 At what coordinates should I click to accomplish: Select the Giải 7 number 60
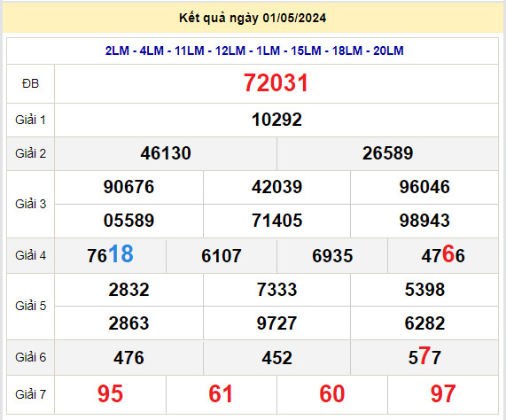[332, 394]
